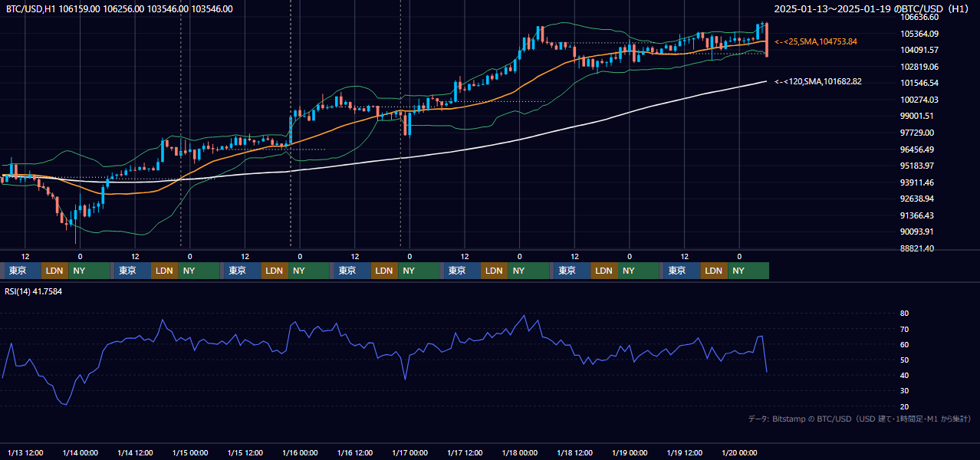Click price axis label 100274.03
980x460 pixels.
[x=919, y=100]
